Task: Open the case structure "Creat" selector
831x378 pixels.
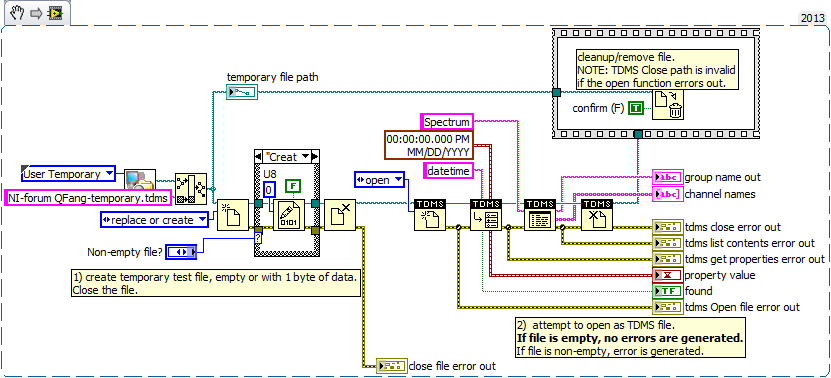Action: coord(287,156)
